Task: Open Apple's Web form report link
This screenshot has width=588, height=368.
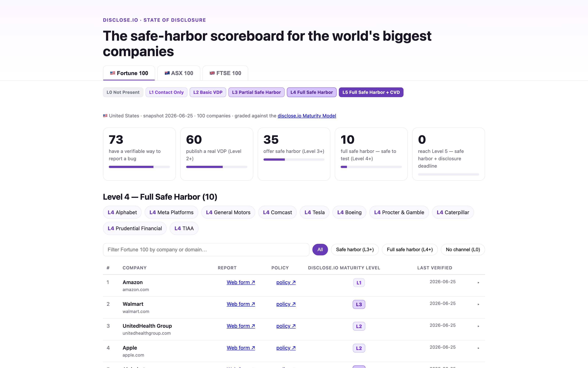Action: coord(241,348)
